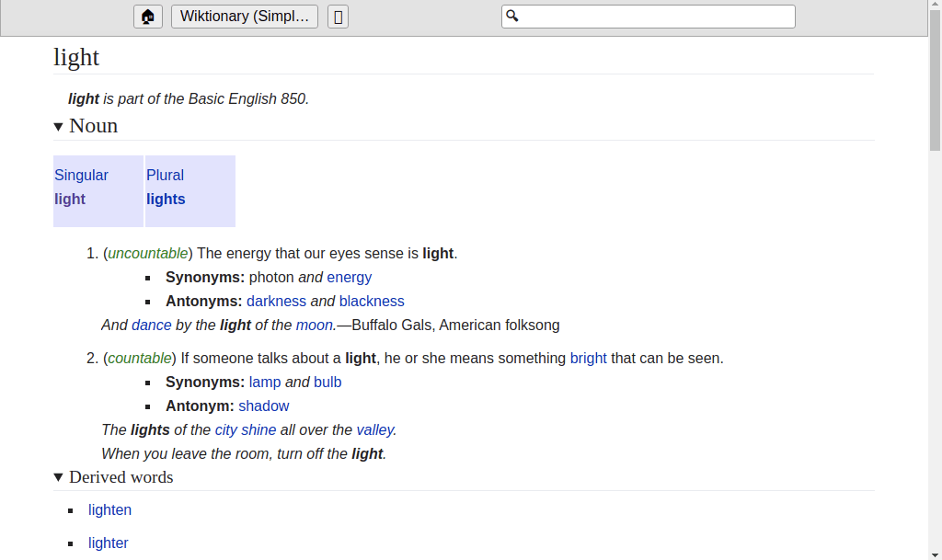Open the Singular link in the table
942x560 pixels.
(x=81, y=175)
